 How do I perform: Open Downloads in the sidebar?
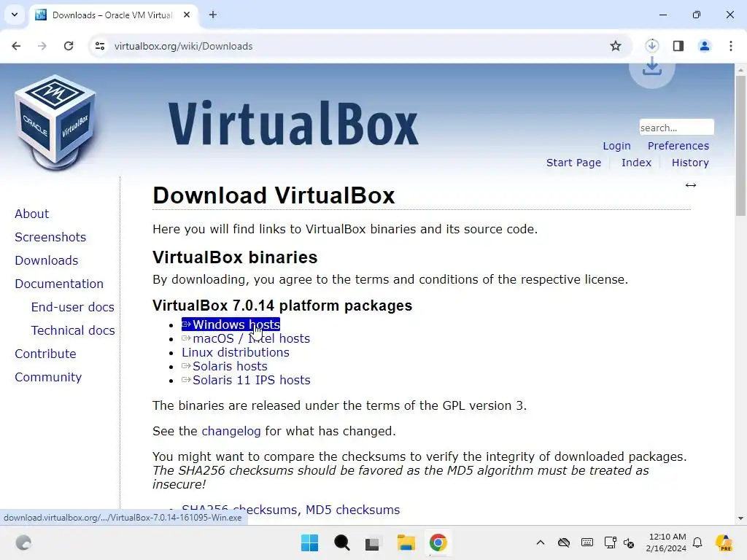pyautogui.click(x=46, y=260)
